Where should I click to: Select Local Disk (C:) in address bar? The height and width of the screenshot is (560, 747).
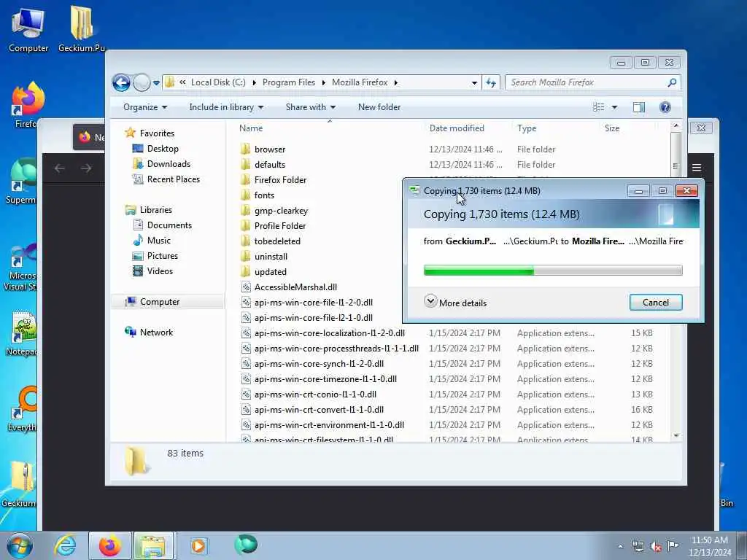click(218, 82)
